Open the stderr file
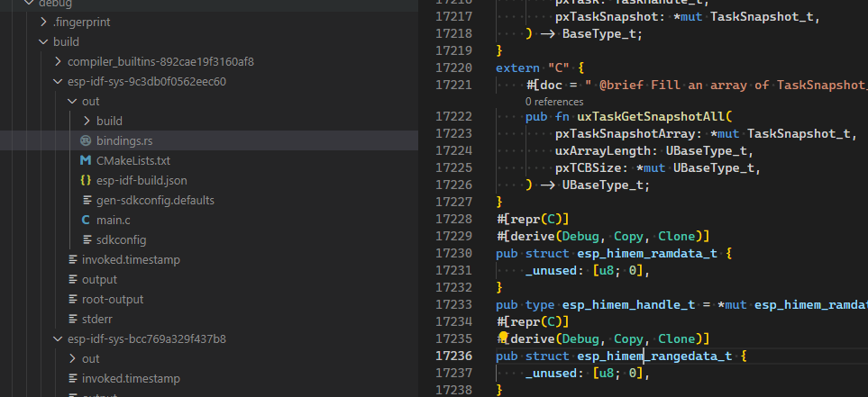 [x=97, y=319]
